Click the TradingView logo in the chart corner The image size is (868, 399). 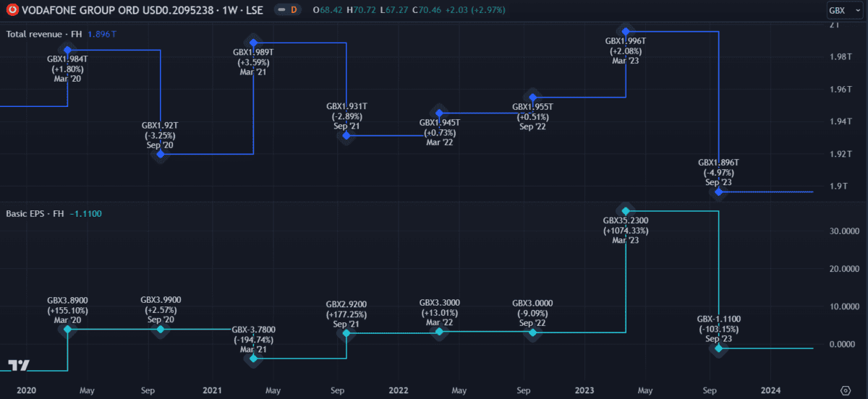point(19,365)
